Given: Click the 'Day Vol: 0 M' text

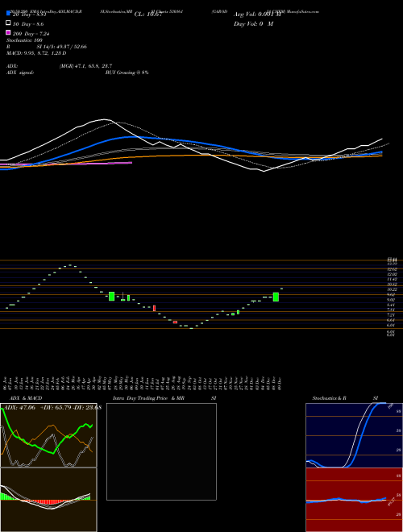Looking at the screenshot, I should pyautogui.click(x=253, y=24).
